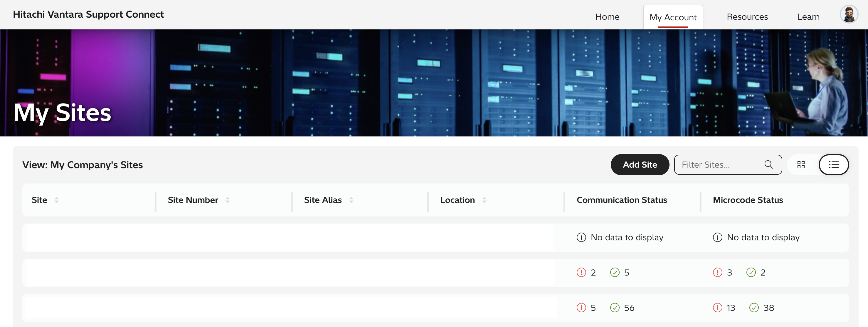
Task: Sort by Location column
Action: point(484,200)
